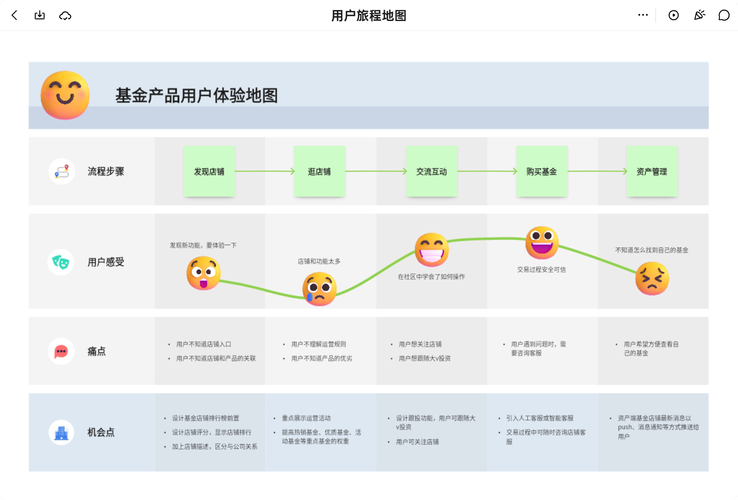Screen dimensions: 738x500
Task: Click the 机会点 row label
Action: tap(101, 432)
